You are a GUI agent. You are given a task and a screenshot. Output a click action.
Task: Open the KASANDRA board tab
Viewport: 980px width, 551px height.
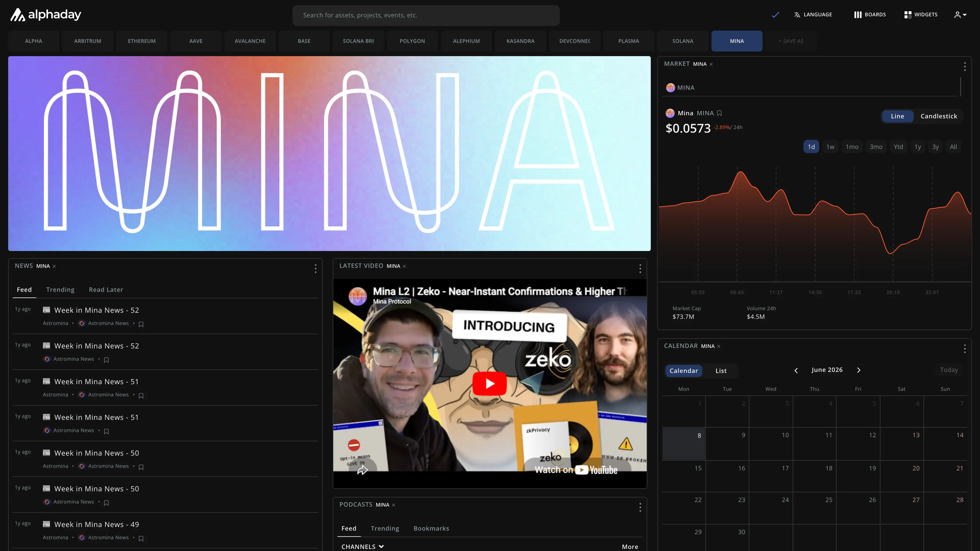point(520,41)
